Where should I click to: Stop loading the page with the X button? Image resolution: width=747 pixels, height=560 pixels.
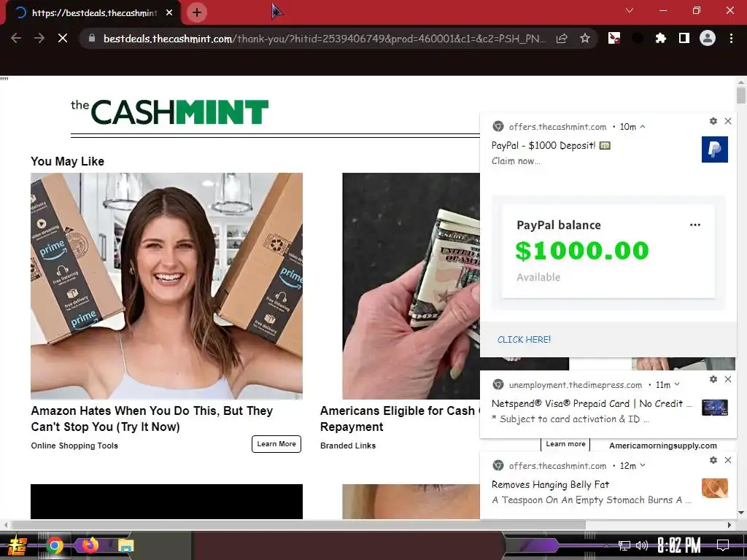click(63, 38)
